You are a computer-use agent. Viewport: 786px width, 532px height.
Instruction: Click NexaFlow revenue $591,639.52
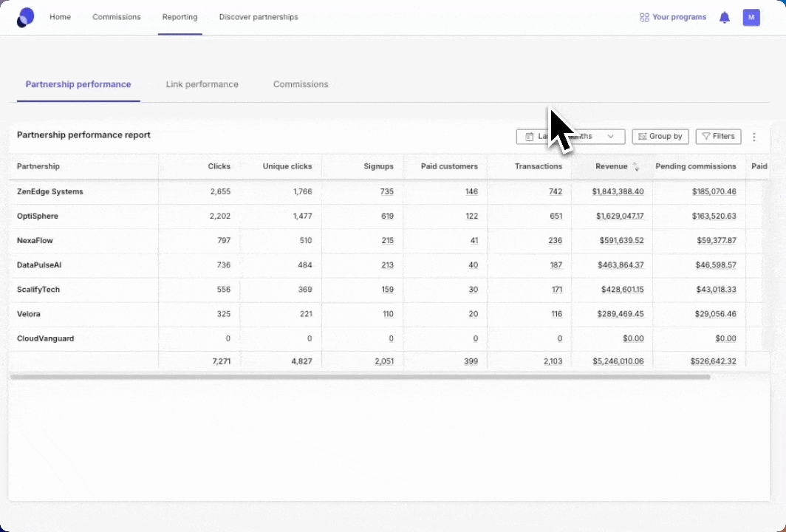point(621,241)
